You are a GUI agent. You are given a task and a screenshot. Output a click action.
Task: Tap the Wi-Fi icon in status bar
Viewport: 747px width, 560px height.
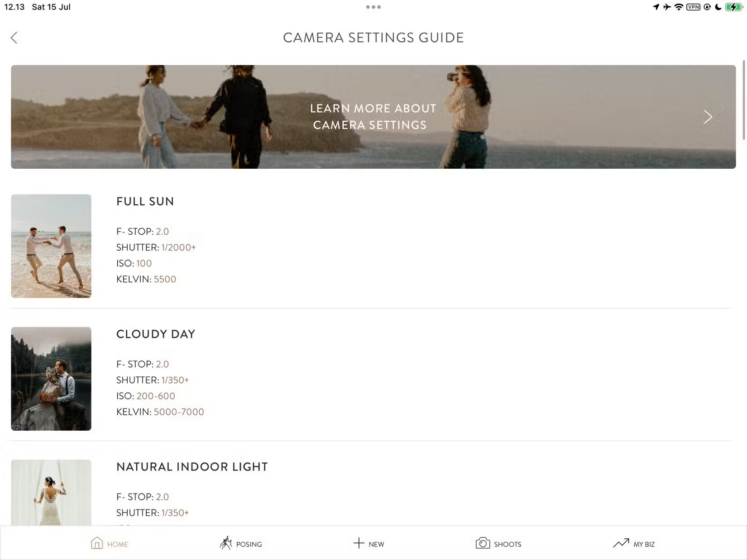point(678,7)
